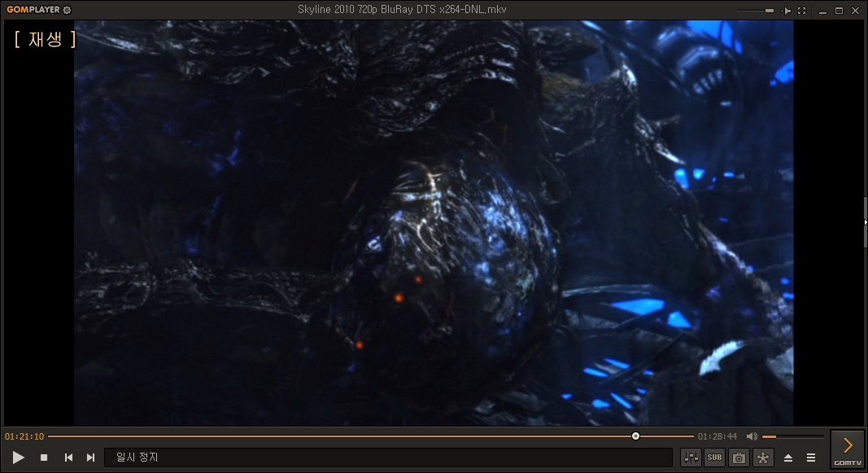Click the file title Skyline 2010 720p BluRay

(x=402, y=10)
